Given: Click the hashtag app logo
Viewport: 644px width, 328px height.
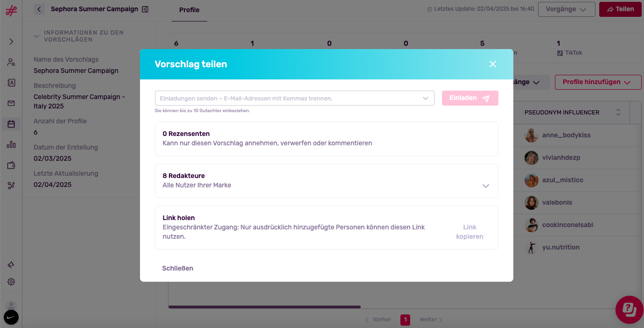Looking at the screenshot, I should pos(11,11).
